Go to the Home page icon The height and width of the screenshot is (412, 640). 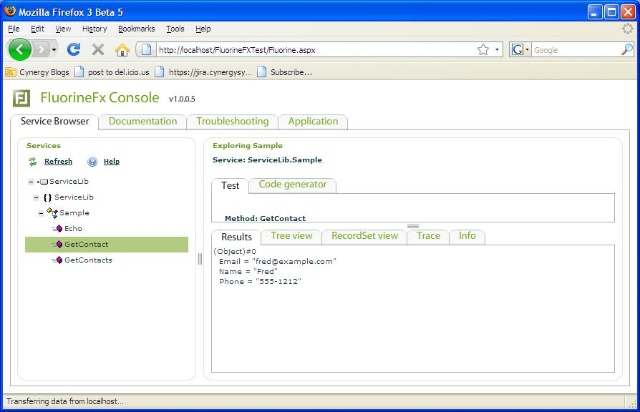(x=122, y=50)
